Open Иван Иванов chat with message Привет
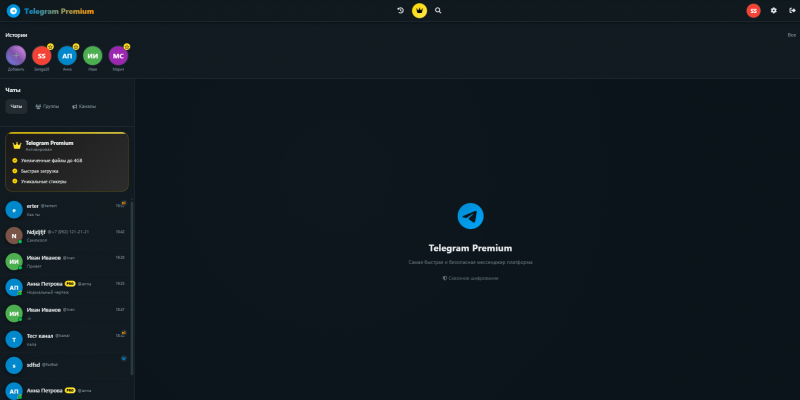 tap(65, 262)
